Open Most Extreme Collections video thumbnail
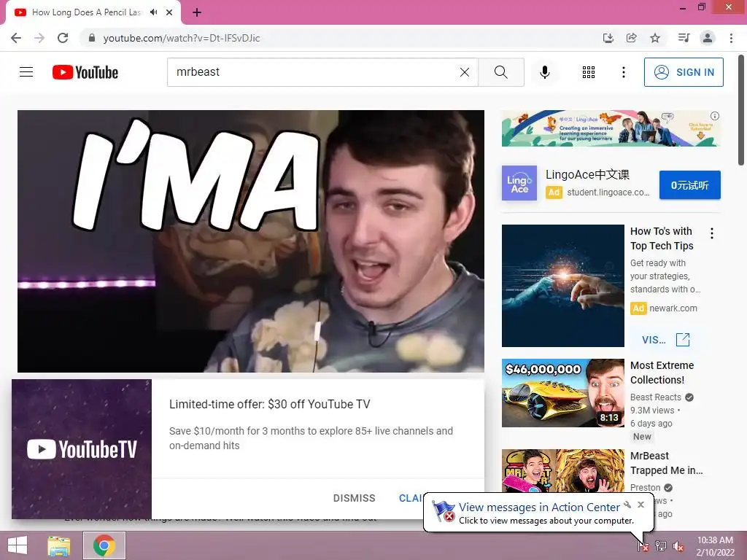The image size is (747, 560). coord(562,393)
